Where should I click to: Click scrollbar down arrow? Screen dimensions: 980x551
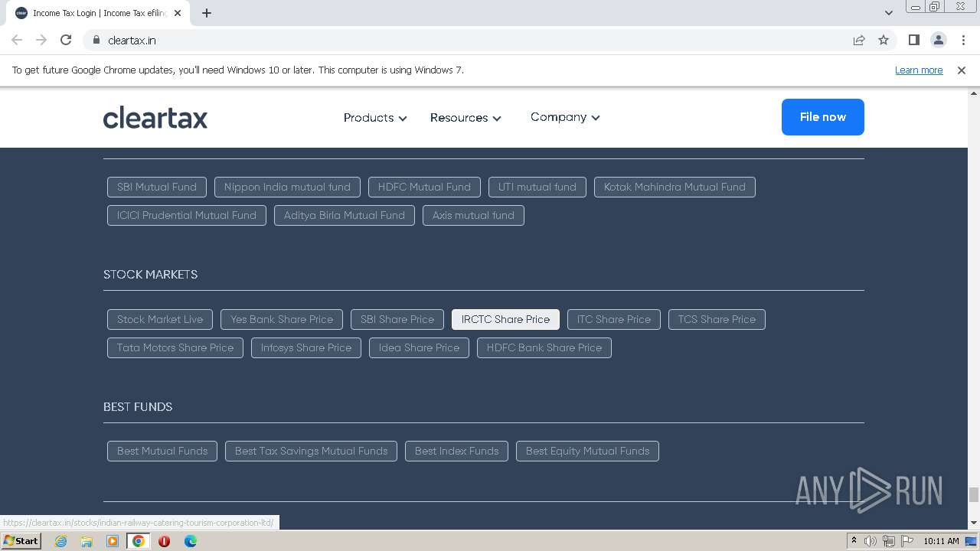coord(973,523)
